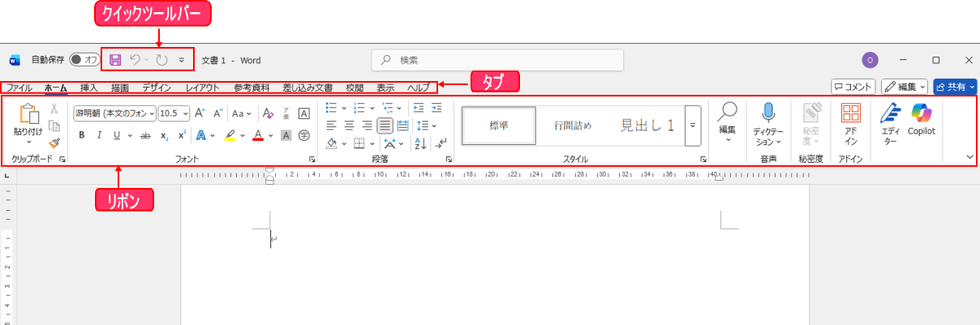Decrease font size with small A icon
The width and height of the screenshot is (980, 325).
click(218, 113)
